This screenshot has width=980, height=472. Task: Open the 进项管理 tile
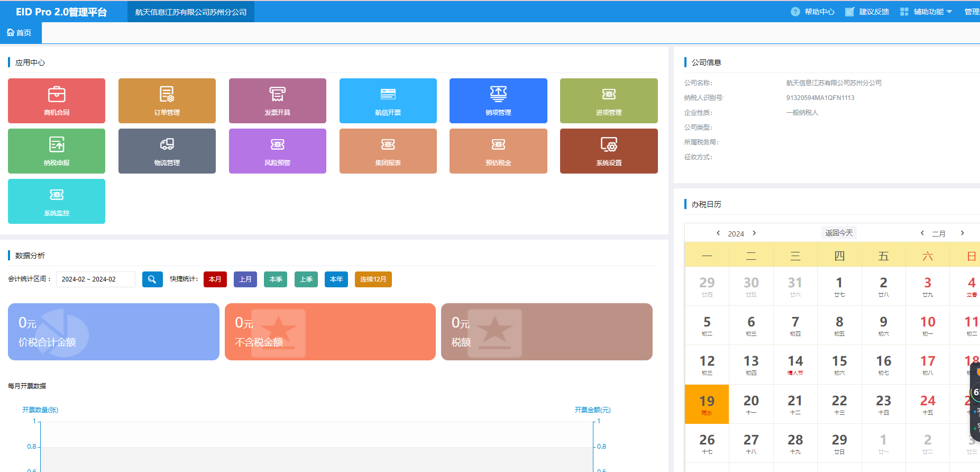[609, 101]
